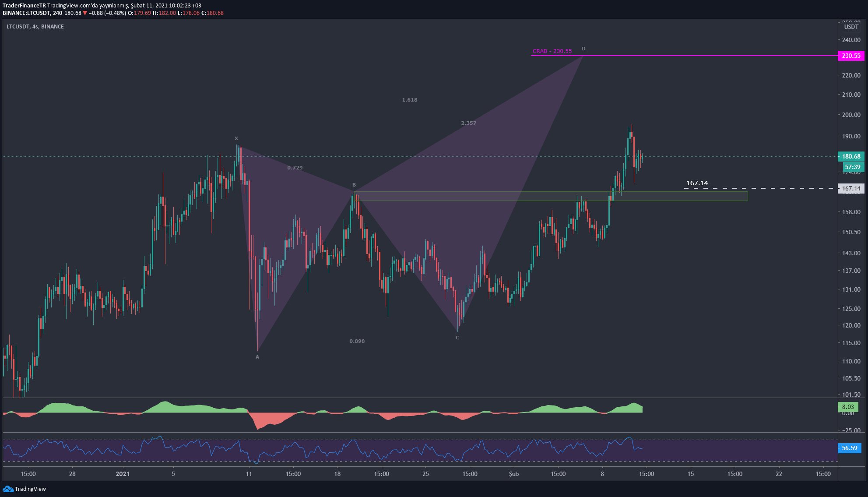Click the TradingView cloud logo icon

click(x=8, y=489)
